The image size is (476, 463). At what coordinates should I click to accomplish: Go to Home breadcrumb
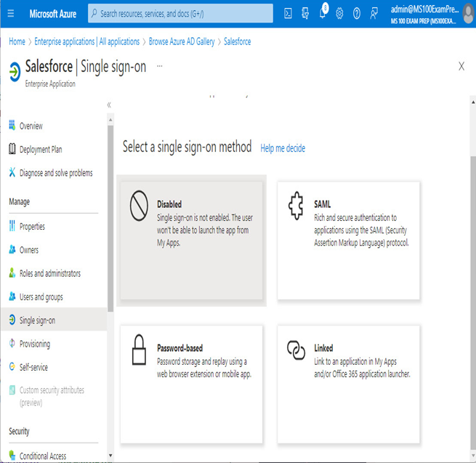[x=17, y=41]
